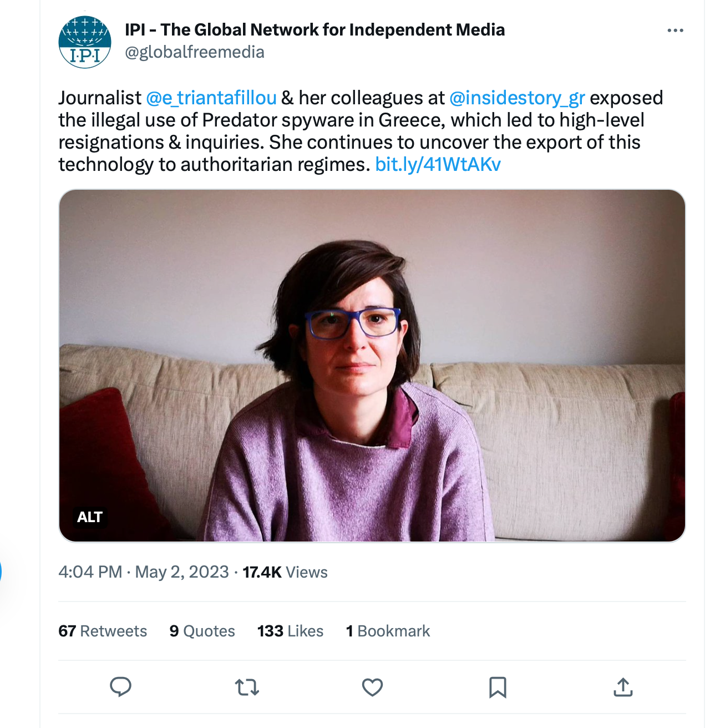
Task: Open the @insidestory_gr mention
Action: click(x=517, y=98)
